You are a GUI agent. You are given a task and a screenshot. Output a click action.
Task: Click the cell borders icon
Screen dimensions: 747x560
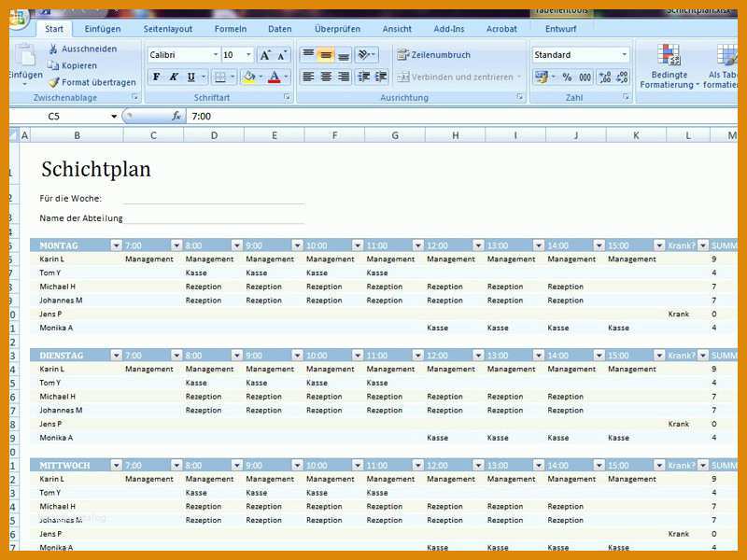[220, 77]
